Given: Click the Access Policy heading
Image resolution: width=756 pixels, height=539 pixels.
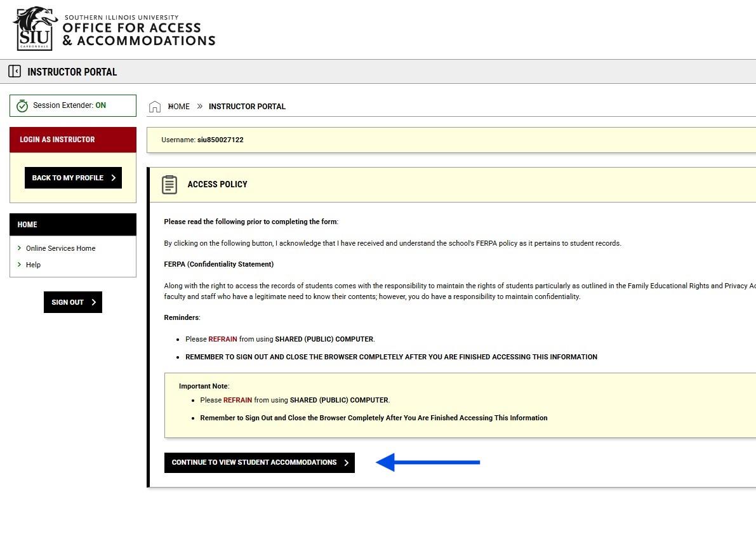Looking at the screenshot, I should click(218, 184).
